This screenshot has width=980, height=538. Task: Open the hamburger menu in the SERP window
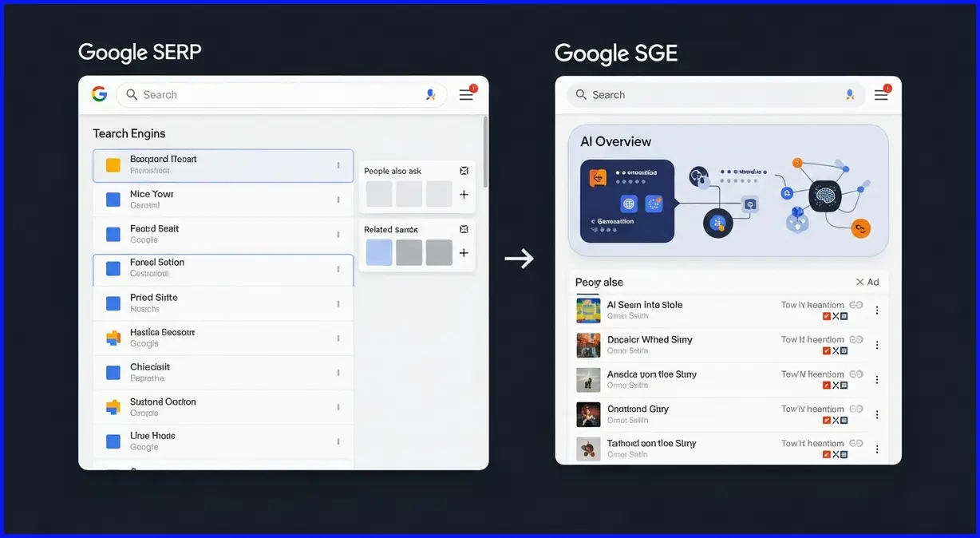click(x=467, y=95)
